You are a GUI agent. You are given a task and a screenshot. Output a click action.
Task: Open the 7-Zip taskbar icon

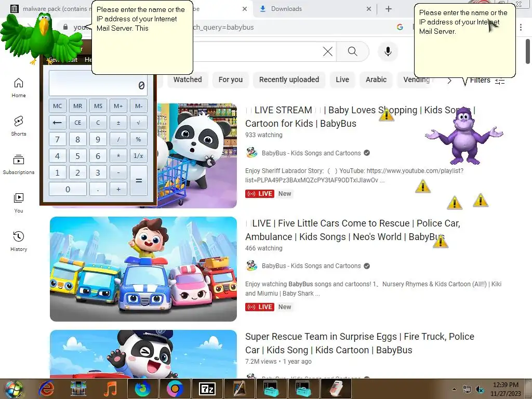pos(207,389)
